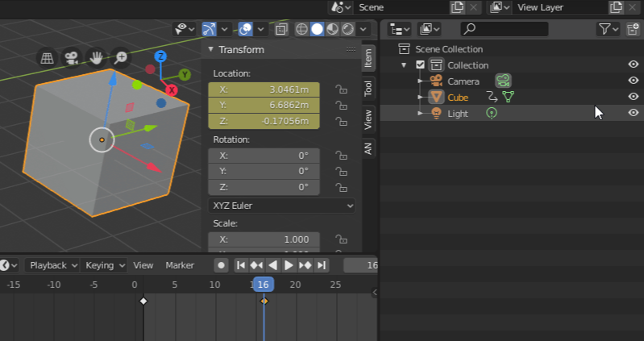Switch to camera view icon

coord(72,58)
